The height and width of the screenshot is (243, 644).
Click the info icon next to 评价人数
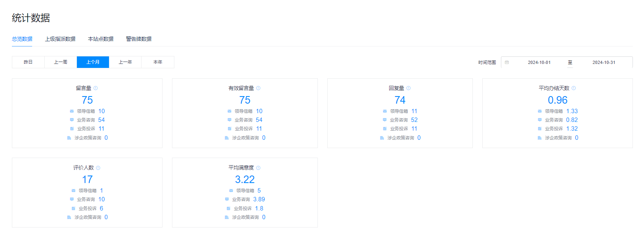point(98,168)
